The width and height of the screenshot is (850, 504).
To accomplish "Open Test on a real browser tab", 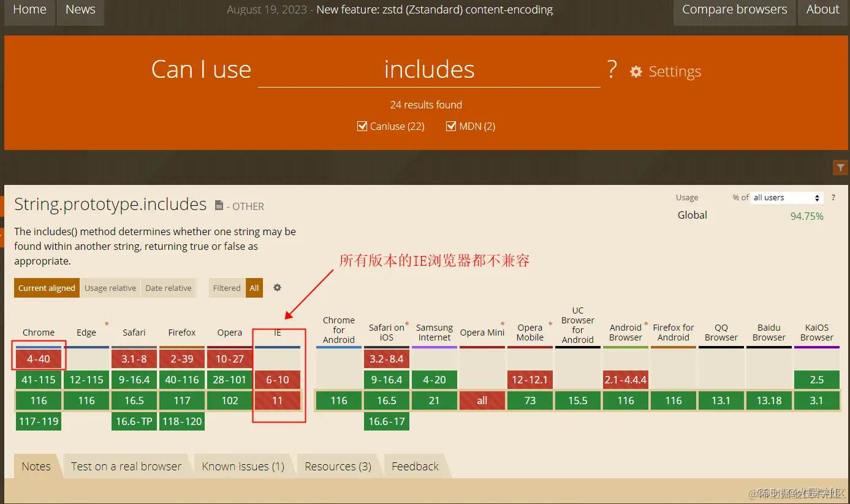I will (x=126, y=466).
